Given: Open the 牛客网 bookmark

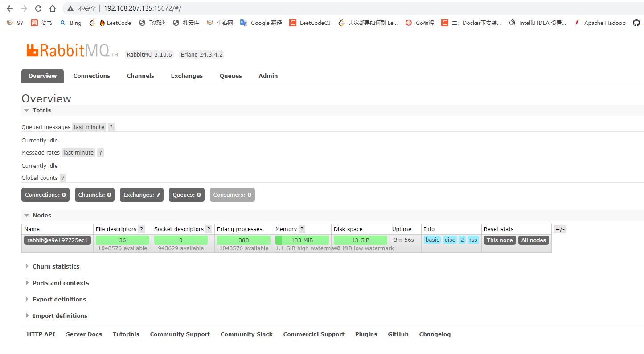Looking at the screenshot, I should (220, 23).
